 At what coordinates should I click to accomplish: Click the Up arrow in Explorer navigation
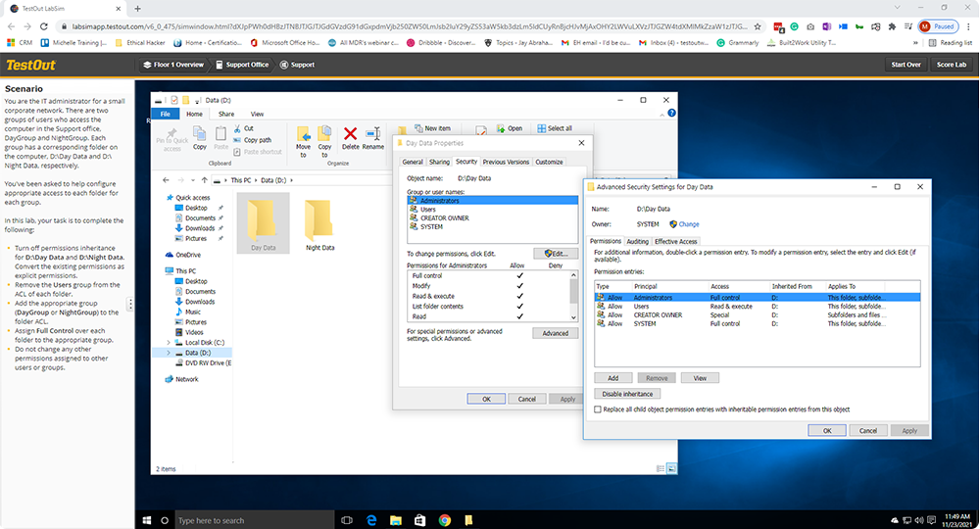pos(205,180)
